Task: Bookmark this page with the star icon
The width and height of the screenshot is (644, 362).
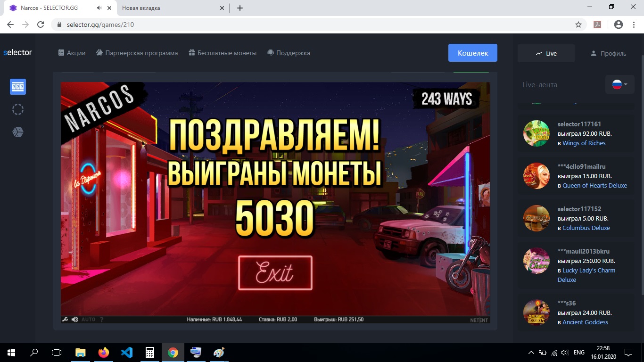Action: click(578, 25)
